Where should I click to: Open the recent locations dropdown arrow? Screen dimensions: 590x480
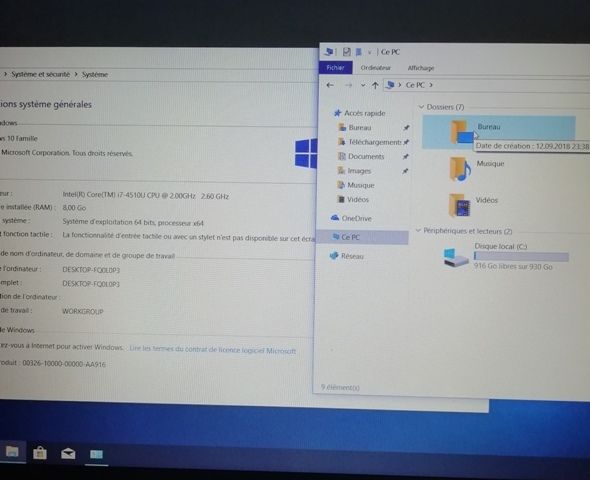[x=363, y=85]
